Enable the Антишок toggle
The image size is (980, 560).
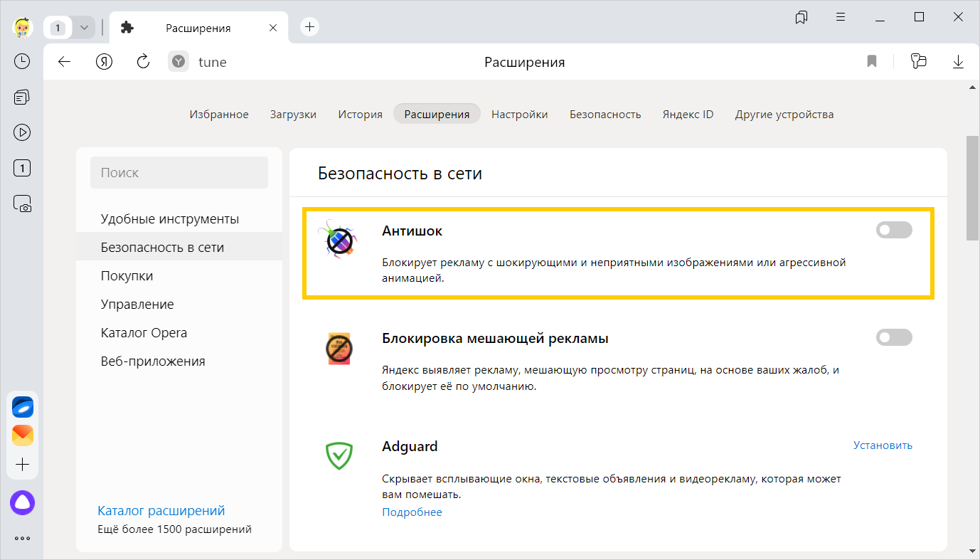point(894,230)
